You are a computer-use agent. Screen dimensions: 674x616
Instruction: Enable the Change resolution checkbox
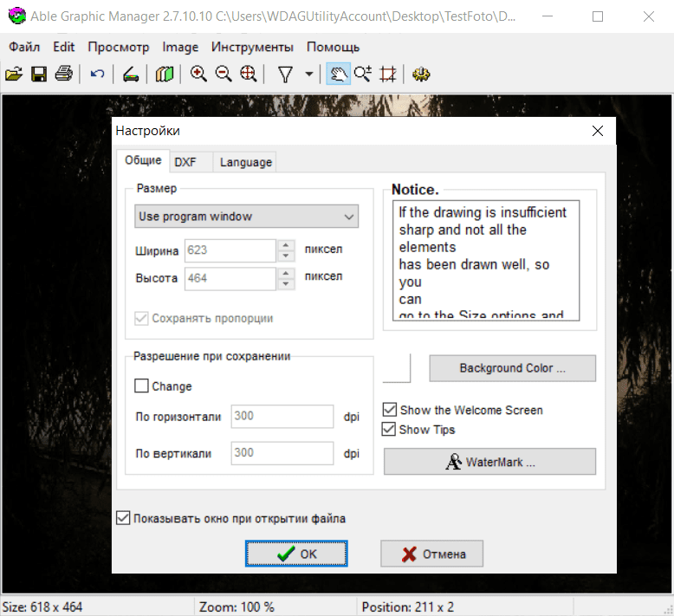(x=141, y=386)
